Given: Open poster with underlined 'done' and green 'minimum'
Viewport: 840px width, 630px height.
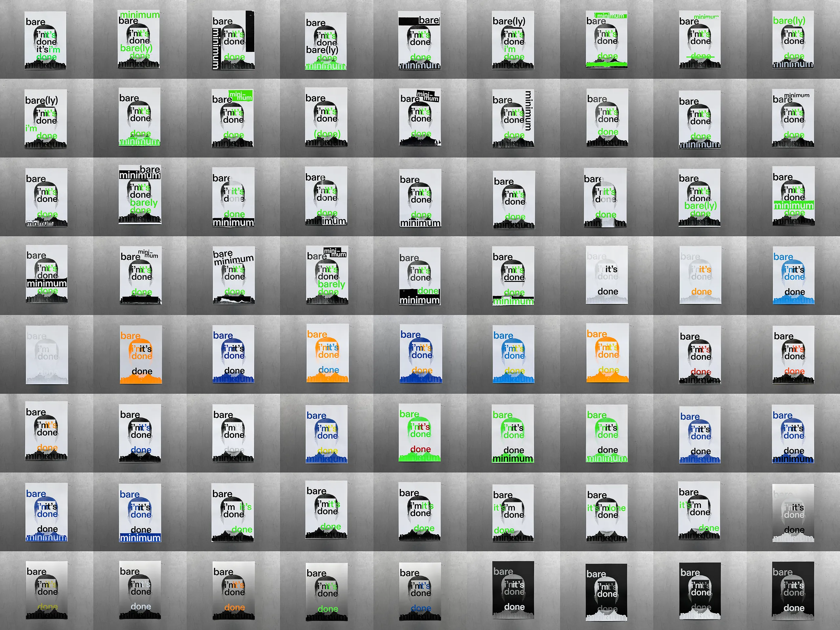Looking at the screenshot, I should [513, 276].
